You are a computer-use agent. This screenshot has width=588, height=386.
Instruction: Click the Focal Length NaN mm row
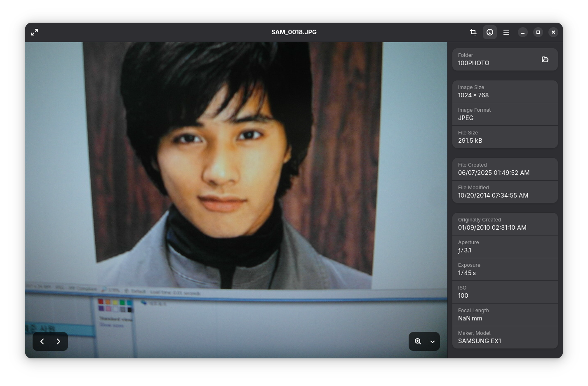pyautogui.click(x=505, y=315)
